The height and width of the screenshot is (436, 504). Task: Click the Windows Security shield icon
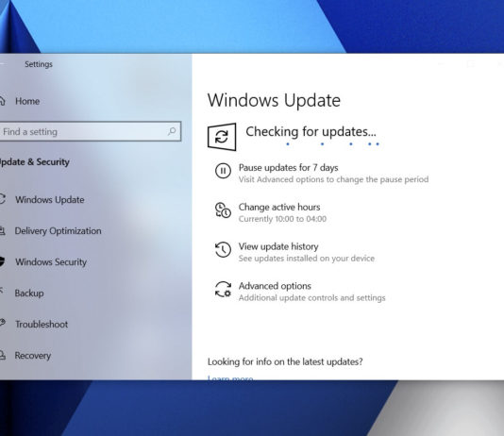(2, 261)
